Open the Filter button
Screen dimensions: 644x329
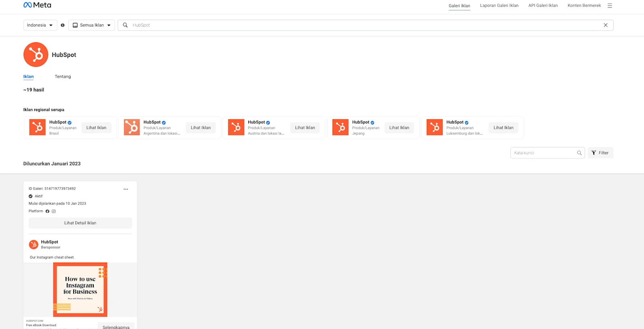[x=600, y=153]
